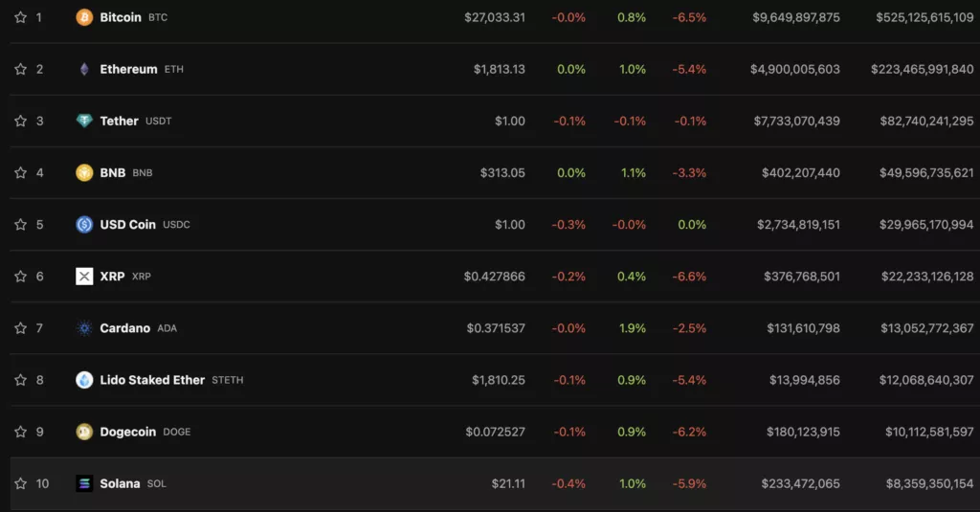Screen dimensions: 980x512
Task: Click the Bitcoin orange logo icon
Action: point(84,17)
